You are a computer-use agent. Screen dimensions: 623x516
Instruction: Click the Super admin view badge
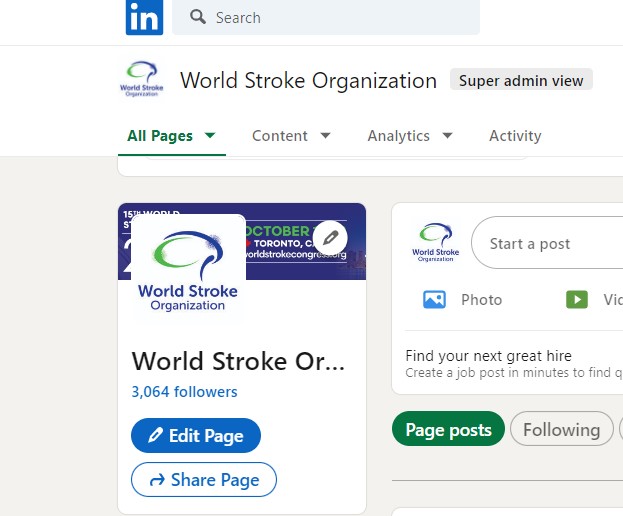pyautogui.click(x=521, y=80)
